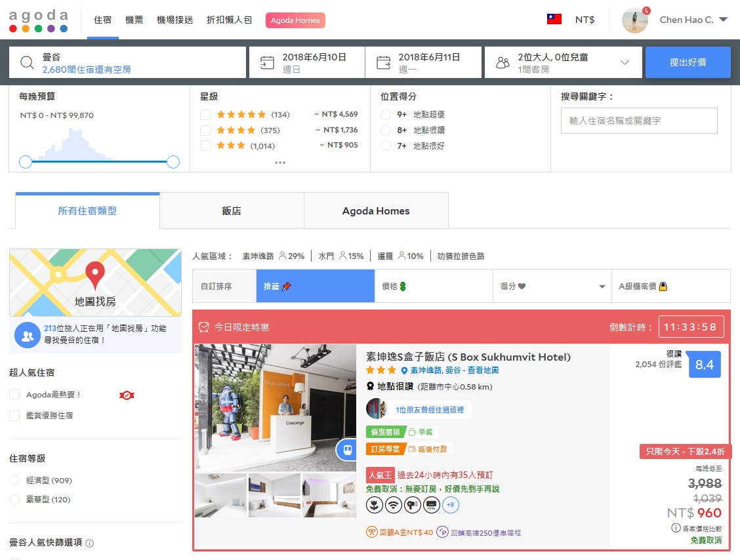Open the 住宿 menu
Viewport: 740px width, 560px height.
(102, 20)
